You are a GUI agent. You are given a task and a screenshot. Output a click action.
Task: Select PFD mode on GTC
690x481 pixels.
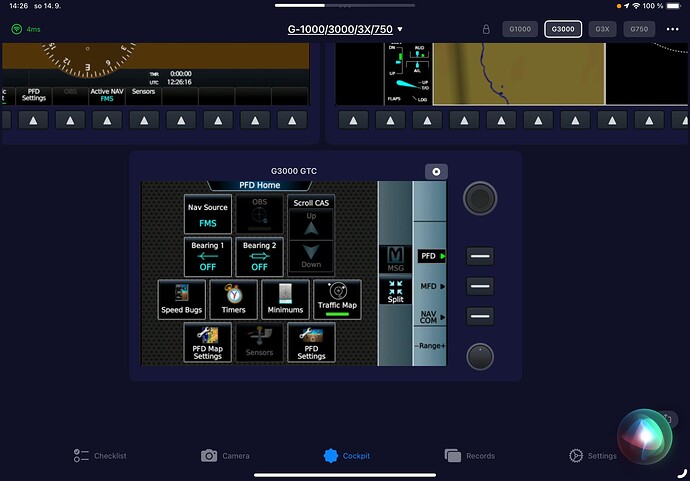[x=431, y=256]
